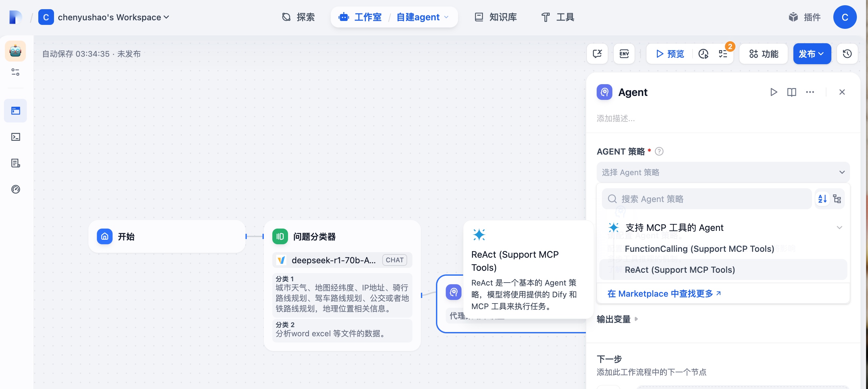868x389 pixels.
Task: Open the Agent node more options menu
Action: click(x=810, y=92)
